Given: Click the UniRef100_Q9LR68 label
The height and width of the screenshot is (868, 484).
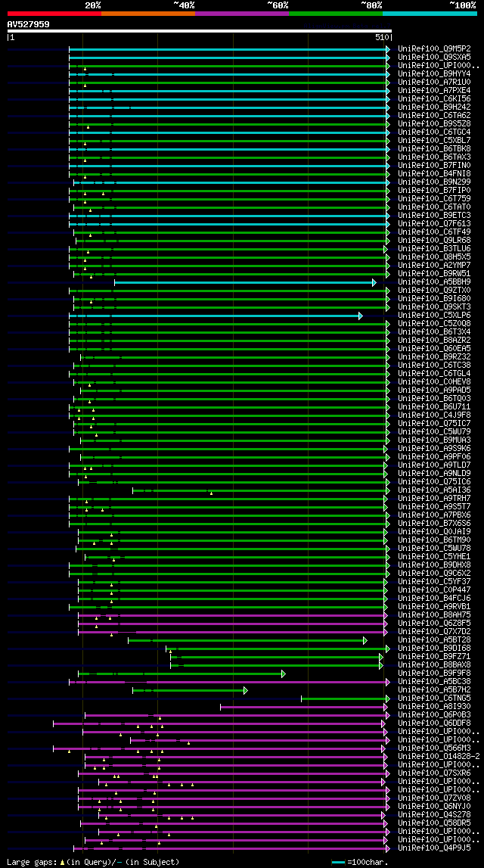Looking at the screenshot, I should click(434, 240).
